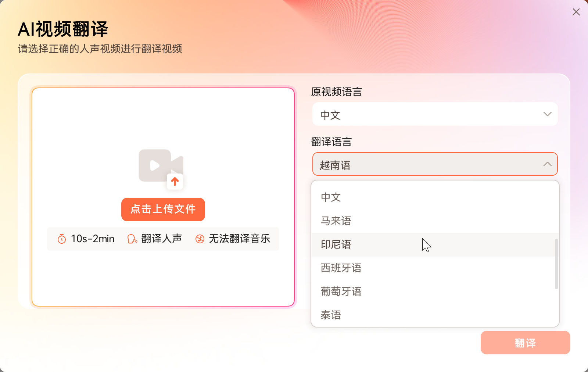Click the crossed-out music note icon
This screenshot has height=372, width=588.
pyautogui.click(x=200, y=239)
